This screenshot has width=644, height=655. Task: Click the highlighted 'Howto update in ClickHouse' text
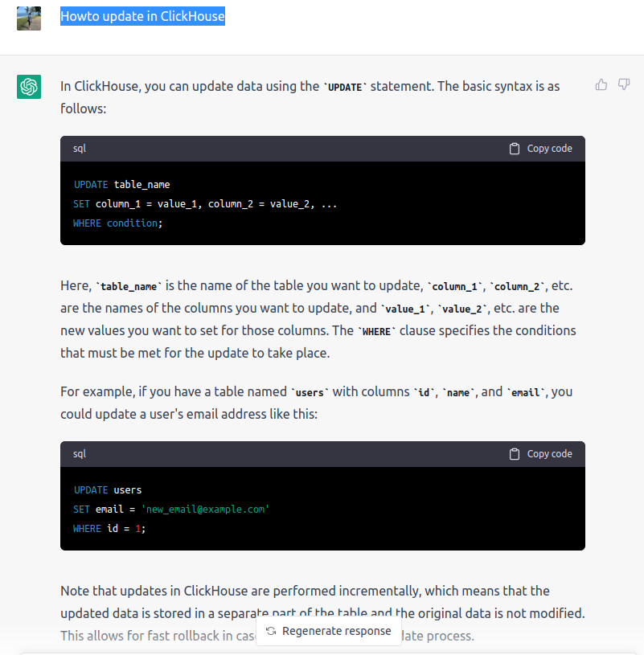point(142,16)
